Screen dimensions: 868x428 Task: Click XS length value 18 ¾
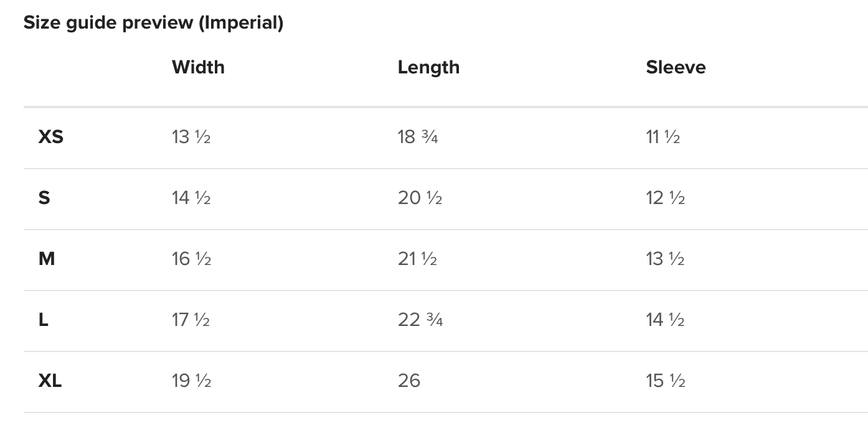[418, 137]
